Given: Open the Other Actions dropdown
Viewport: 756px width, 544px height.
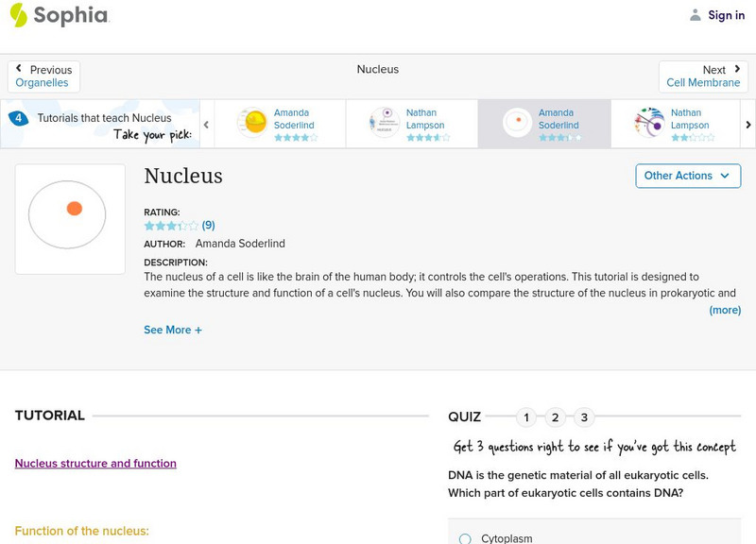Looking at the screenshot, I should click(687, 176).
